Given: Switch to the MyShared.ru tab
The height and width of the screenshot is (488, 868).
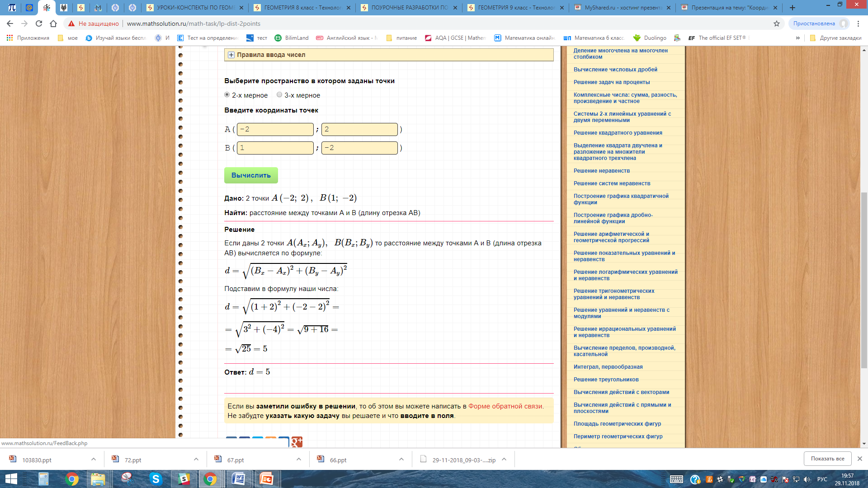Looking at the screenshot, I should coord(622,8).
